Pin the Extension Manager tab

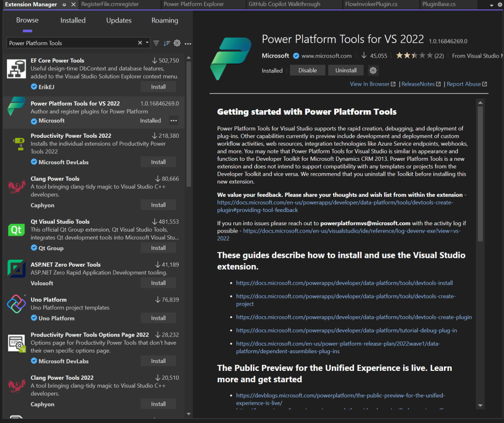(64, 4)
